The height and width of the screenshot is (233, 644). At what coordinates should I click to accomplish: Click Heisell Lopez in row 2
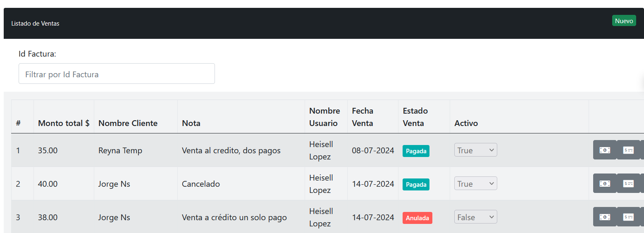pyautogui.click(x=321, y=184)
